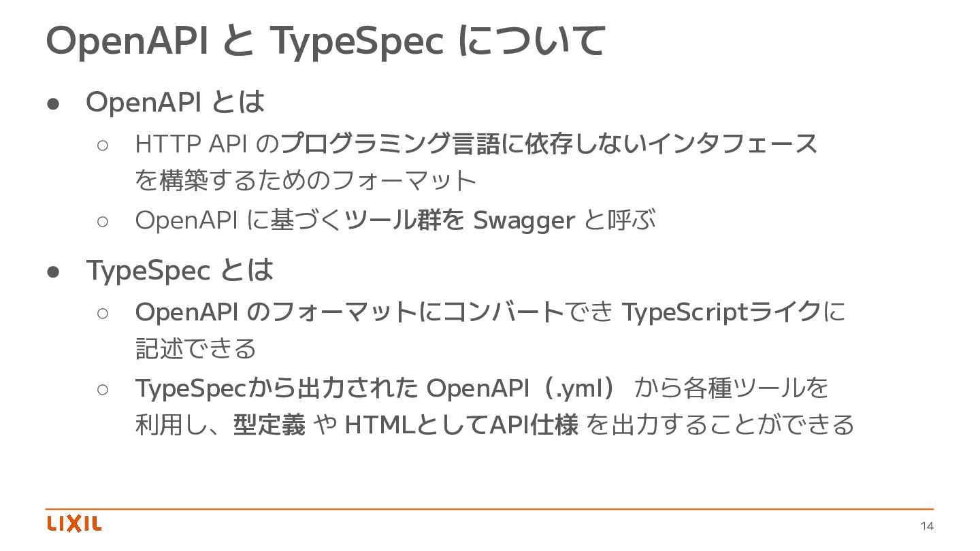The width and height of the screenshot is (980, 551).
Task: Click the "OpenAPI とは" heading text
Action: point(175,102)
